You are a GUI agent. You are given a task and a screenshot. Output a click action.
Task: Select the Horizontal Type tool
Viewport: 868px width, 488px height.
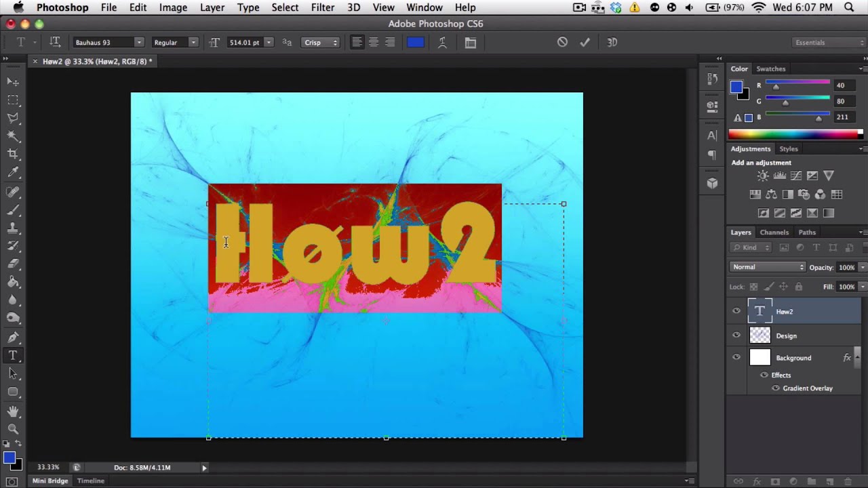point(13,355)
